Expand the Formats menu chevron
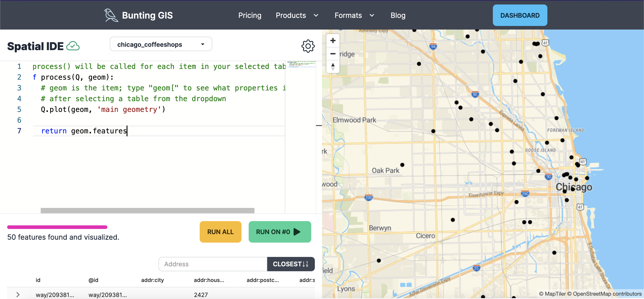The width and height of the screenshot is (644, 299). (x=372, y=15)
